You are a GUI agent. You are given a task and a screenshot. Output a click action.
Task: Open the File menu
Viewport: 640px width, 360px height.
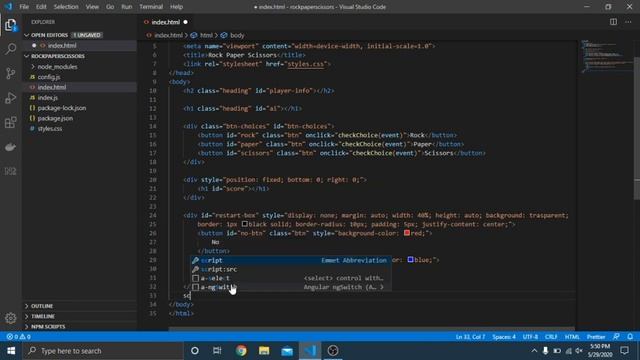coord(24,7)
